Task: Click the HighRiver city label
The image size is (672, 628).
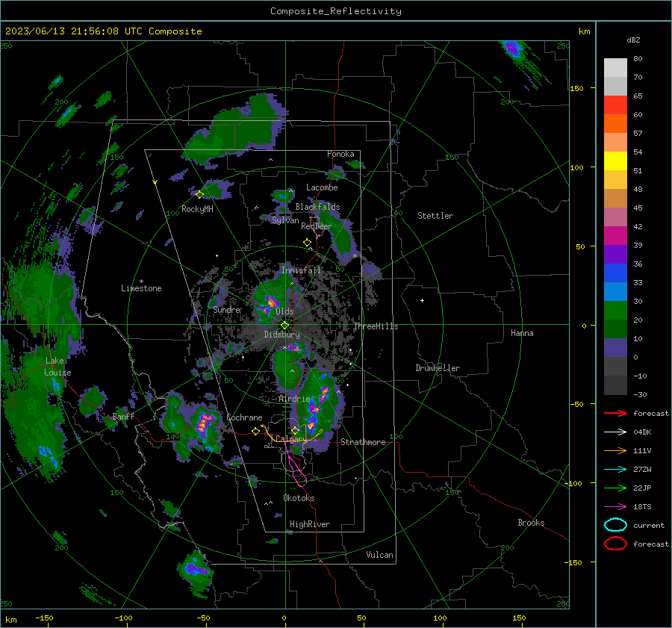Action: (x=310, y=524)
